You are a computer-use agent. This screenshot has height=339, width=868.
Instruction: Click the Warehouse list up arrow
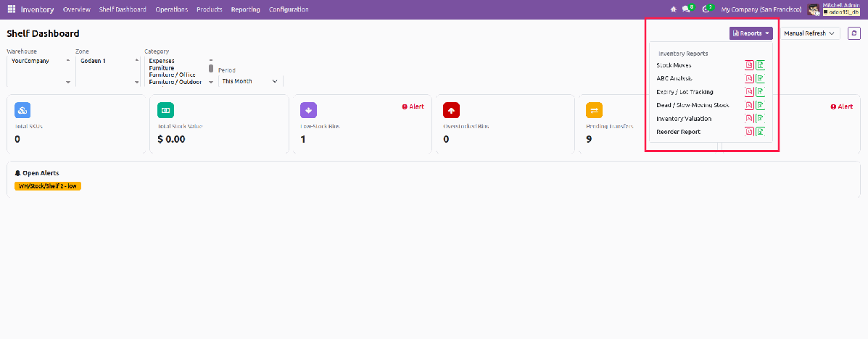click(x=68, y=59)
